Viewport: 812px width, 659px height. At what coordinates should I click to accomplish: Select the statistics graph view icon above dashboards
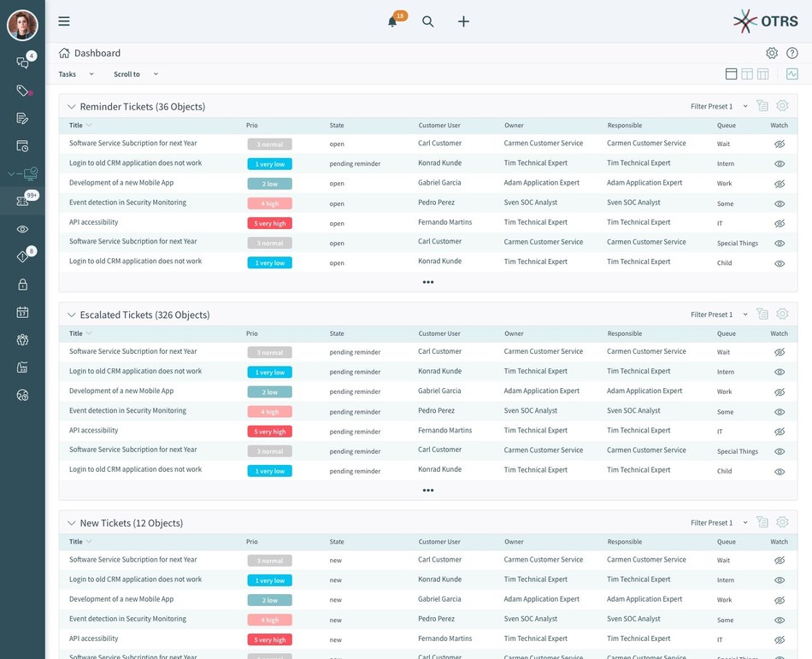coord(791,74)
